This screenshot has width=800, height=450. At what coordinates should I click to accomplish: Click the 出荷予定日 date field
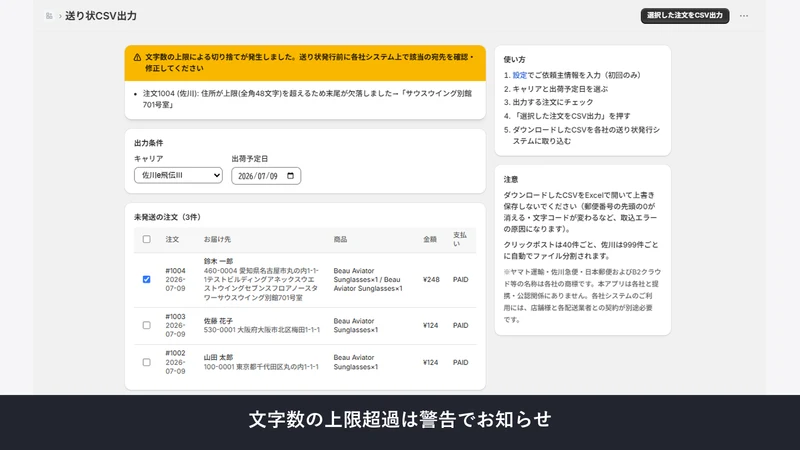click(x=266, y=176)
